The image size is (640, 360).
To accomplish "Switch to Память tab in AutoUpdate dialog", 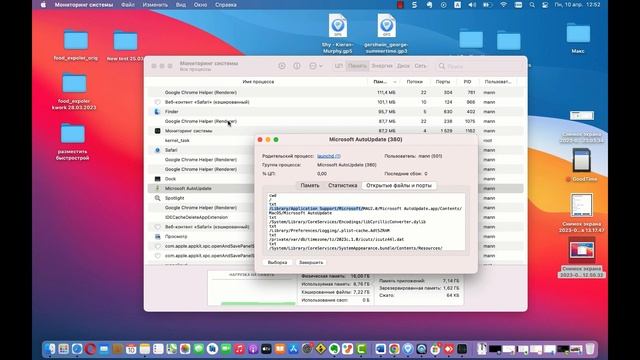I will [310, 185].
